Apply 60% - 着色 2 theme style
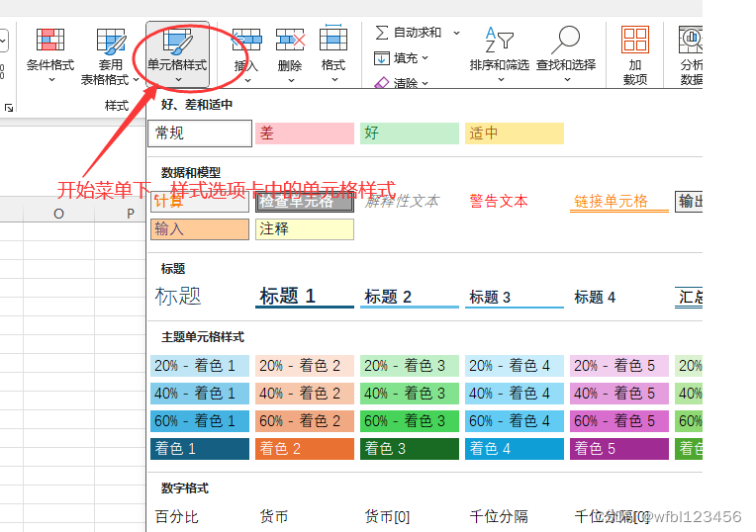The width and height of the screenshot is (756, 532). tap(305, 421)
